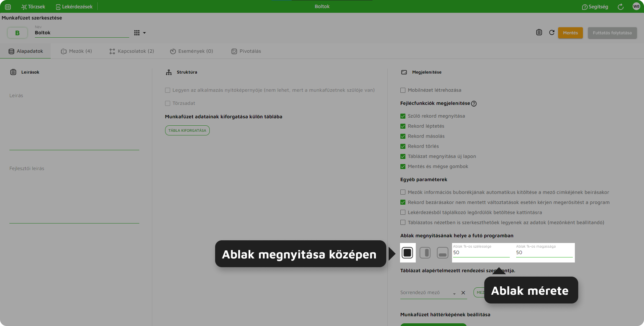
Task: Open the notes list icon near Mentés
Action: tap(539, 32)
